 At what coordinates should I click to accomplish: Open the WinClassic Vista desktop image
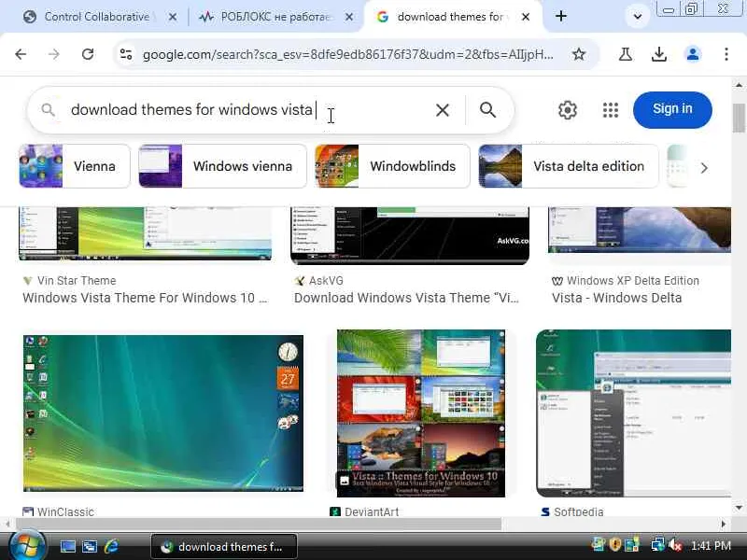(x=163, y=413)
